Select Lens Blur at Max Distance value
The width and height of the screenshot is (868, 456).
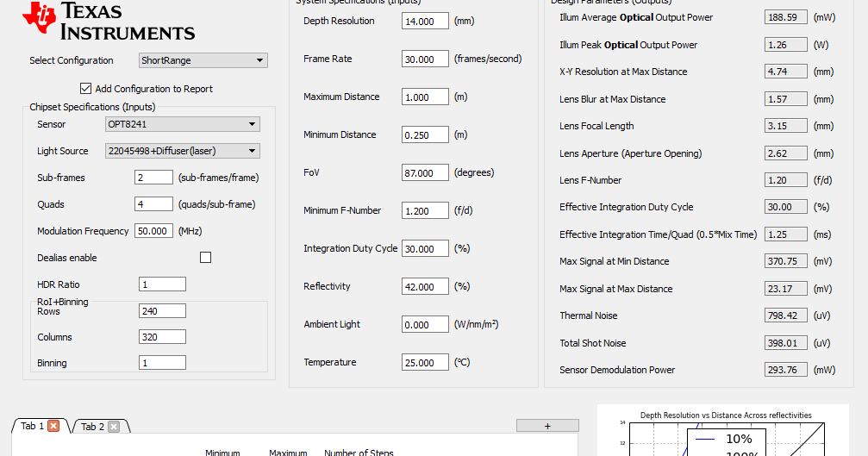click(786, 99)
